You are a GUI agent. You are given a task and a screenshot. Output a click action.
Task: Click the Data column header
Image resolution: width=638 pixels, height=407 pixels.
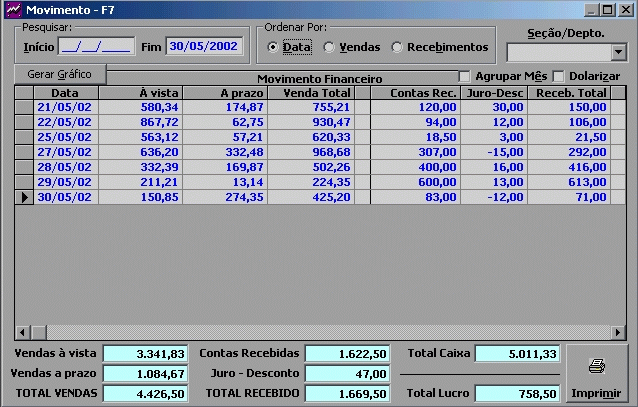64,93
